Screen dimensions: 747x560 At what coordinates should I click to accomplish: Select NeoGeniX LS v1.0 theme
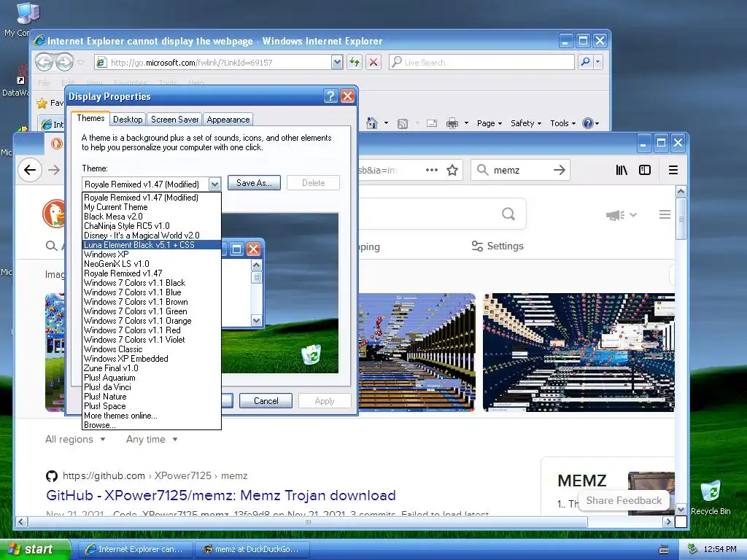pos(152,264)
